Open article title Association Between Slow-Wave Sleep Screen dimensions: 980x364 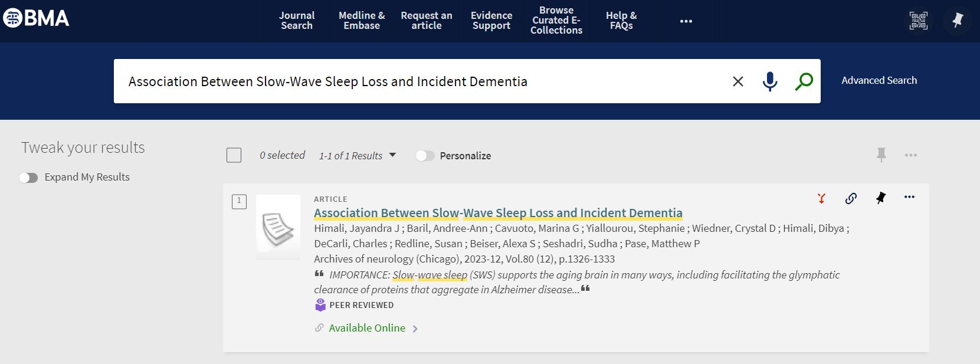[x=498, y=213]
